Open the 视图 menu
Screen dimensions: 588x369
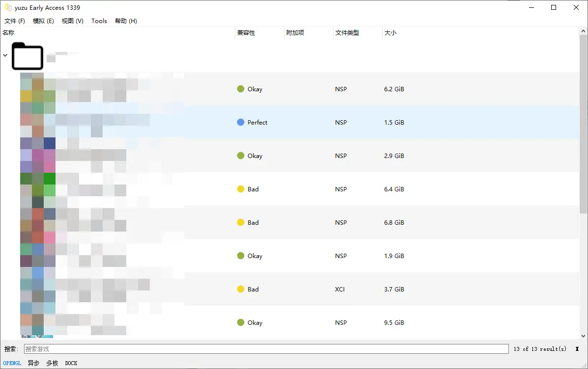[x=72, y=21]
